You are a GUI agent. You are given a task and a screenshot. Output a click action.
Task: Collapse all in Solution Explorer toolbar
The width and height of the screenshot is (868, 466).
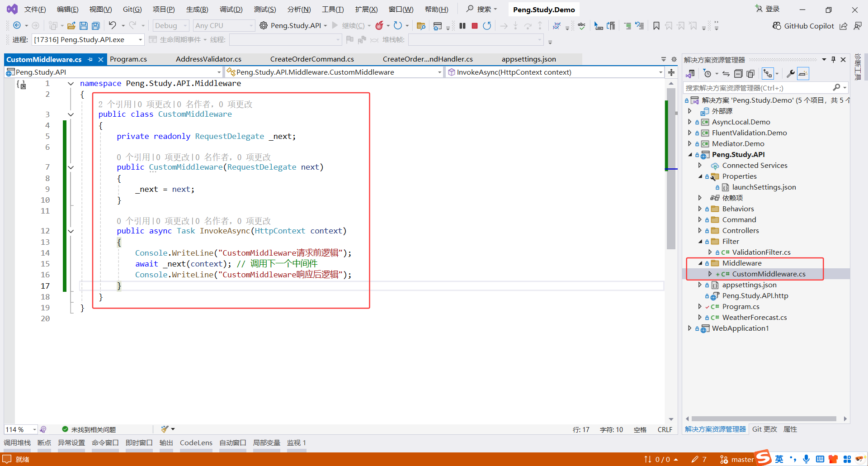pos(738,74)
